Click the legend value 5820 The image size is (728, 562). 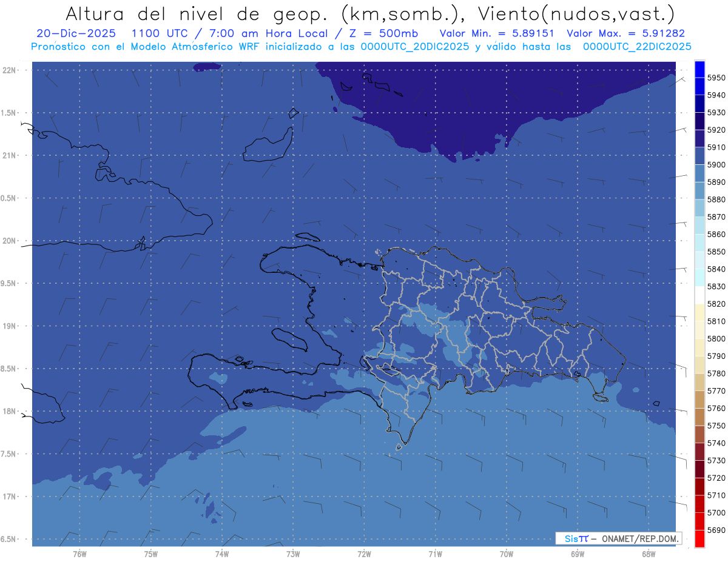pyautogui.click(x=716, y=304)
